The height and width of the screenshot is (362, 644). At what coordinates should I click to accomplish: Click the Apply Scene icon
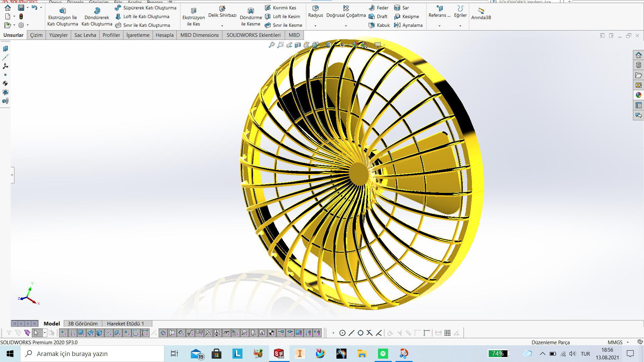coord(364,45)
